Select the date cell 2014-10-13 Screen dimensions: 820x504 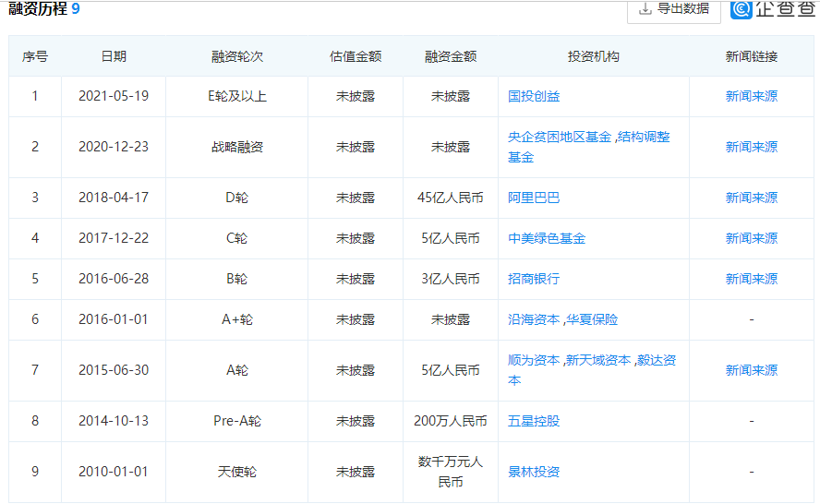pos(114,421)
